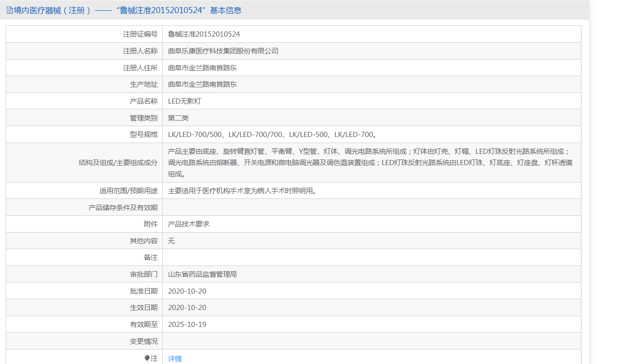Click the 产品储存条件及有效期 row label
Viewport: 636px width, 364px height.
click(123, 207)
